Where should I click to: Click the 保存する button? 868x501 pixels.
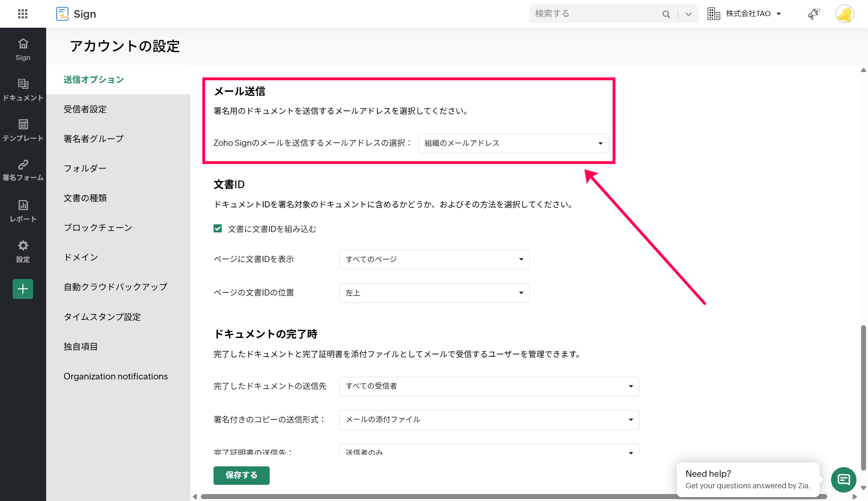(x=241, y=475)
